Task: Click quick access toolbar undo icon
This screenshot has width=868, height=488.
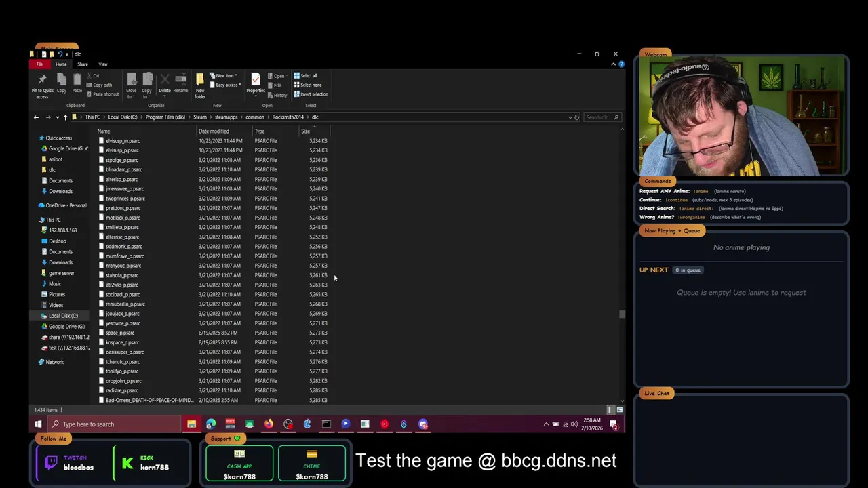Action: [60, 54]
